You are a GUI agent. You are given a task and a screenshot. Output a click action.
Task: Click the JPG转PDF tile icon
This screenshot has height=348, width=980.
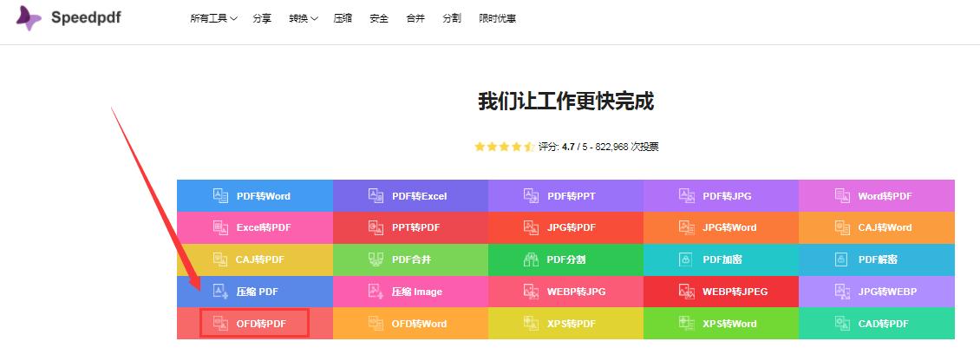532,227
